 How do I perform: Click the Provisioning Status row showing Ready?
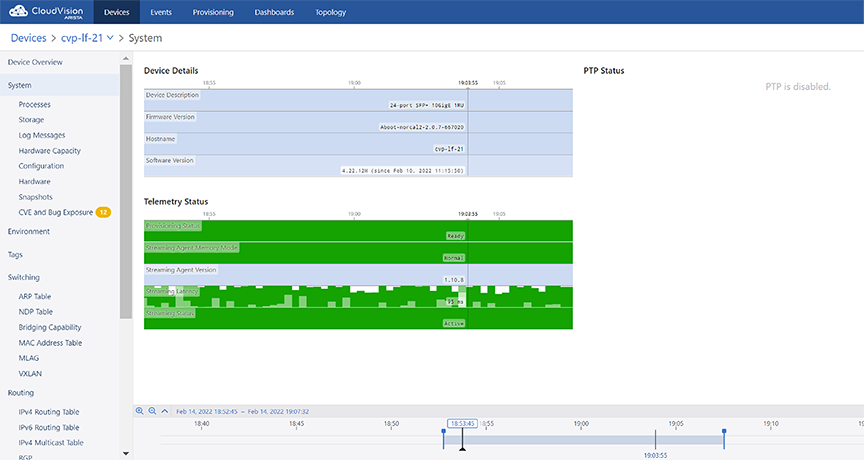coord(358,231)
